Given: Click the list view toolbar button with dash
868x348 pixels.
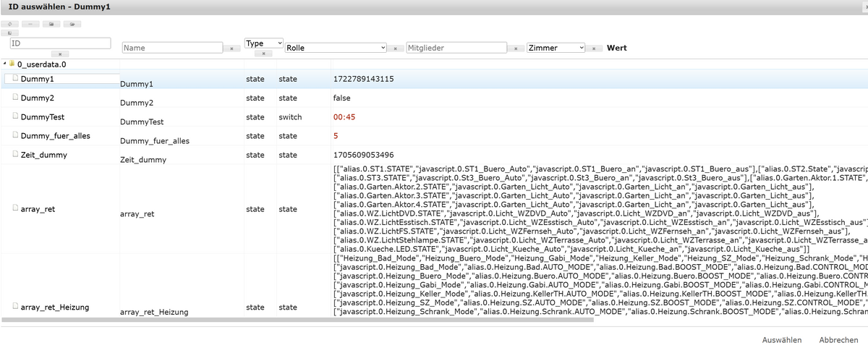Looking at the screenshot, I should coord(31,24).
